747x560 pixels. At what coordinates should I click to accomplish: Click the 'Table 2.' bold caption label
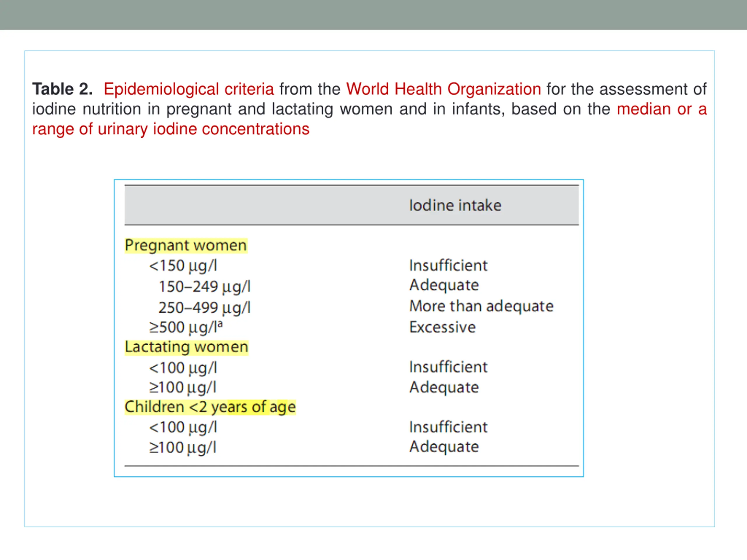tap(62, 89)
